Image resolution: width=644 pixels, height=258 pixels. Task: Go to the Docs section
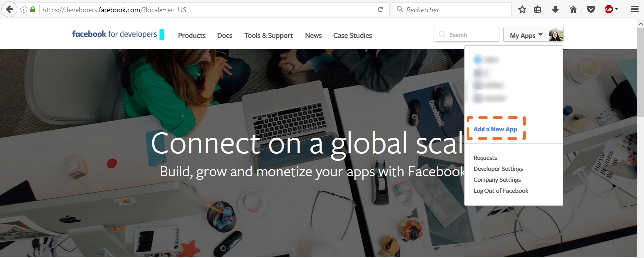click(225, 35)
